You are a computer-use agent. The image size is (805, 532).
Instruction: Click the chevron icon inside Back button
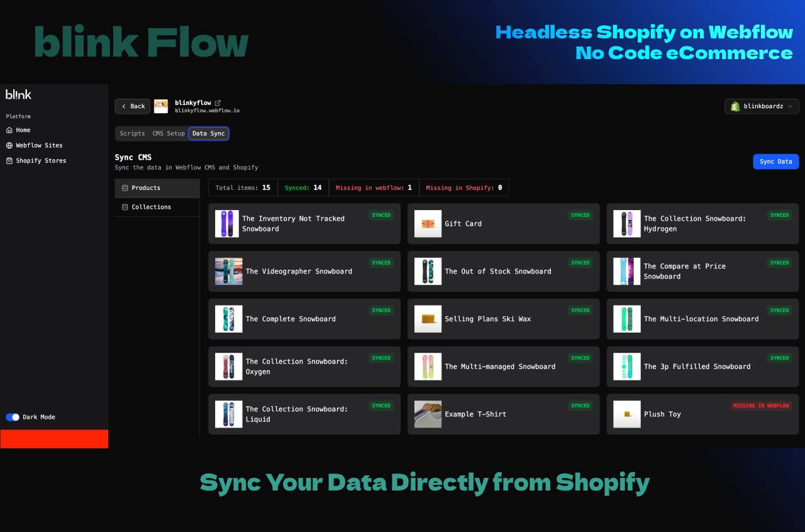[124, 106]
